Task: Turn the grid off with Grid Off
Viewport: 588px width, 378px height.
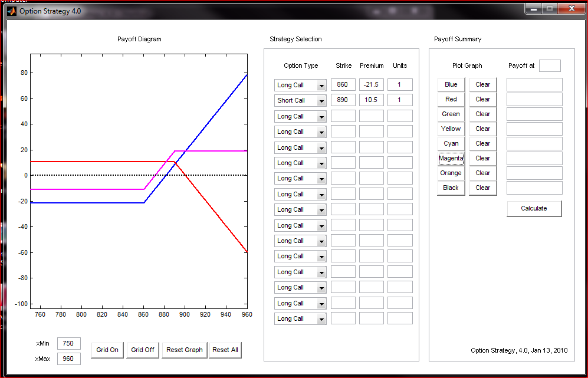Action: [143, 350]
